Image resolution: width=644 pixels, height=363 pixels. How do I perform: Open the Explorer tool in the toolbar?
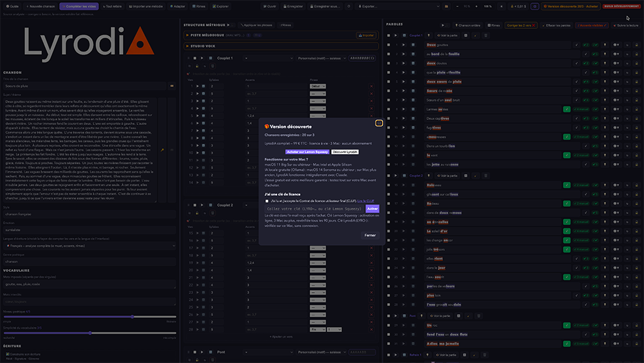coord(220,6)
